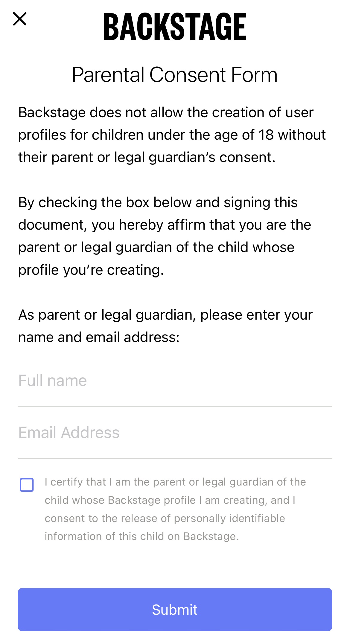Click the paragraph starting 'By checking the box'
The image size is (350, 644).
(165, 236)
